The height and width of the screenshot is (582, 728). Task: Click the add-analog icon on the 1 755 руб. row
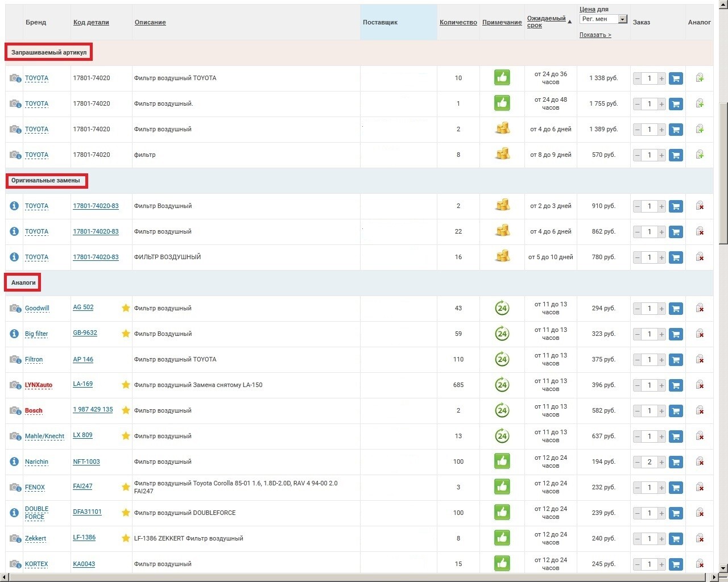(700, 103)
